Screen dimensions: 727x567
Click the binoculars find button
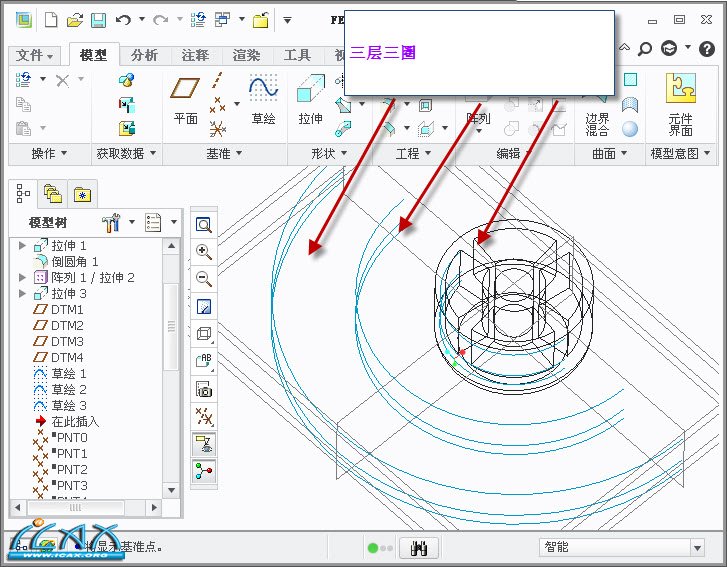(x=419, y=548)
